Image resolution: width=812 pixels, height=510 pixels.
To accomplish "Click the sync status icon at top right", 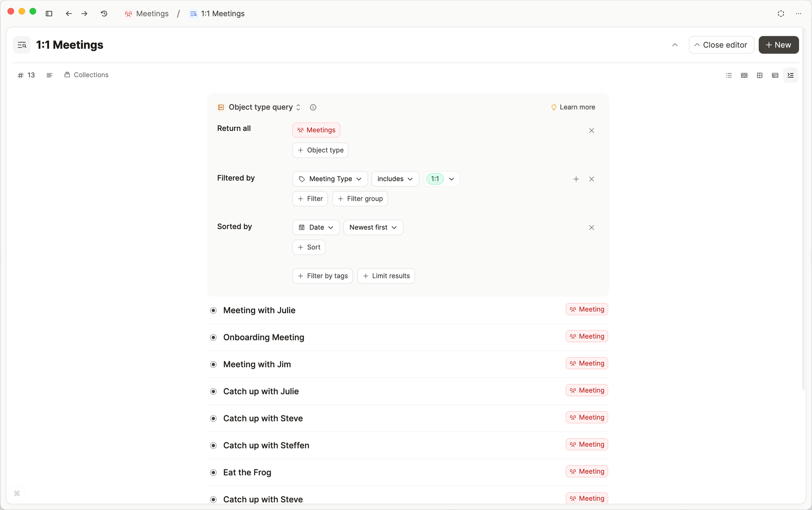I will pos(781,14).
